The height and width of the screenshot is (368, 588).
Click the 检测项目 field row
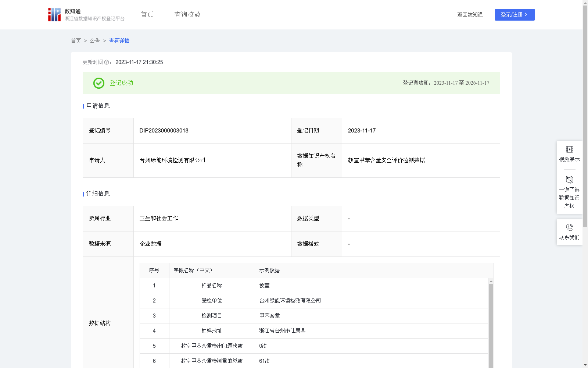314,316
